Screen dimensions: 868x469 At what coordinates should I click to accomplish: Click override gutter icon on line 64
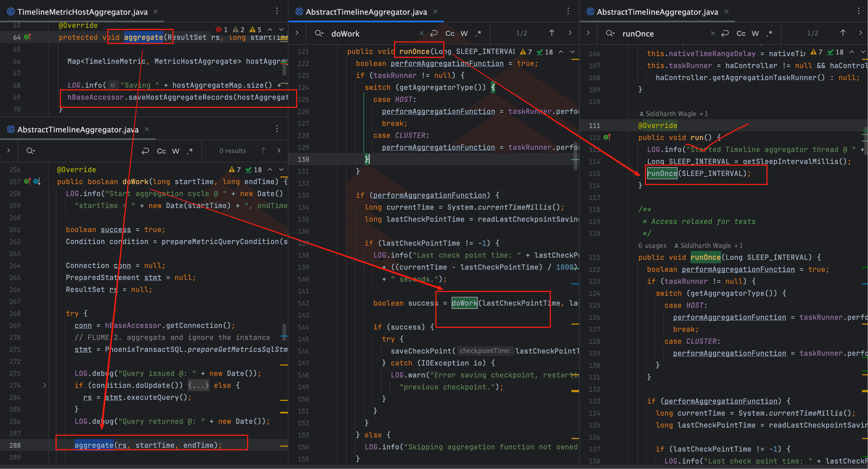coord(28,37)
